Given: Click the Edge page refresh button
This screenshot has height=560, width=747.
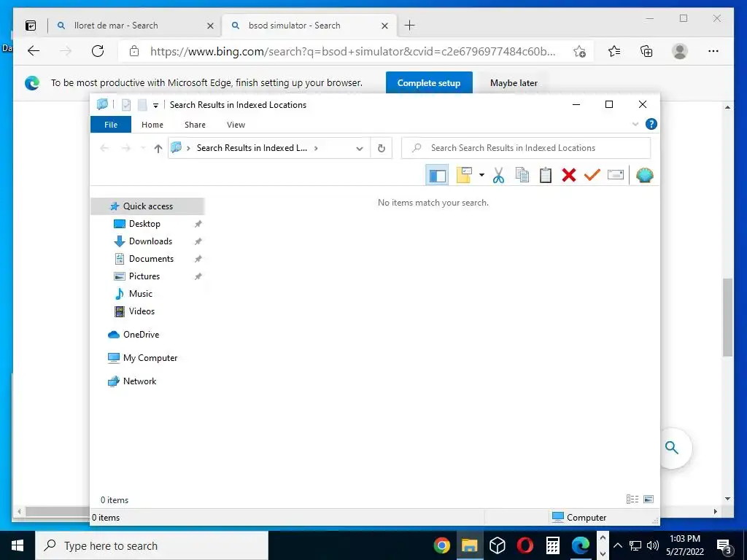Looking at the screenshot, I should (98, 51).
